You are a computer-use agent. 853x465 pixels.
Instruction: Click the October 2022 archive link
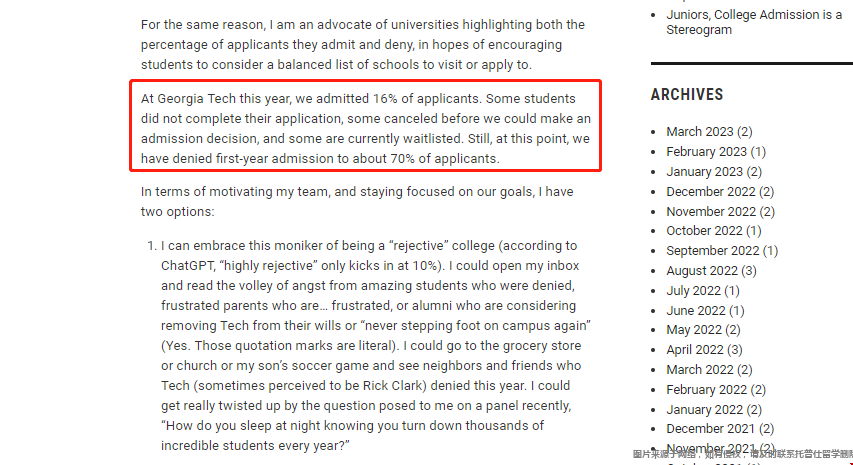click(704, 231)
